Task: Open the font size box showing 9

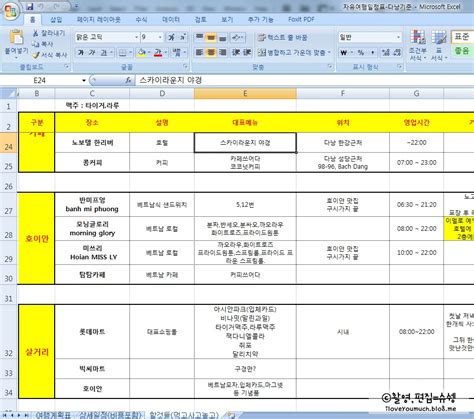Action: pyautogui.click(x=152, y=37)
